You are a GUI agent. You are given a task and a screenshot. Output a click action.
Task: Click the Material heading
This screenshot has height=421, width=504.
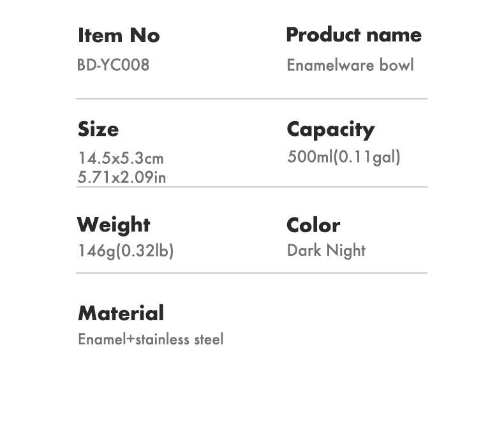click(x=121, y=313)
